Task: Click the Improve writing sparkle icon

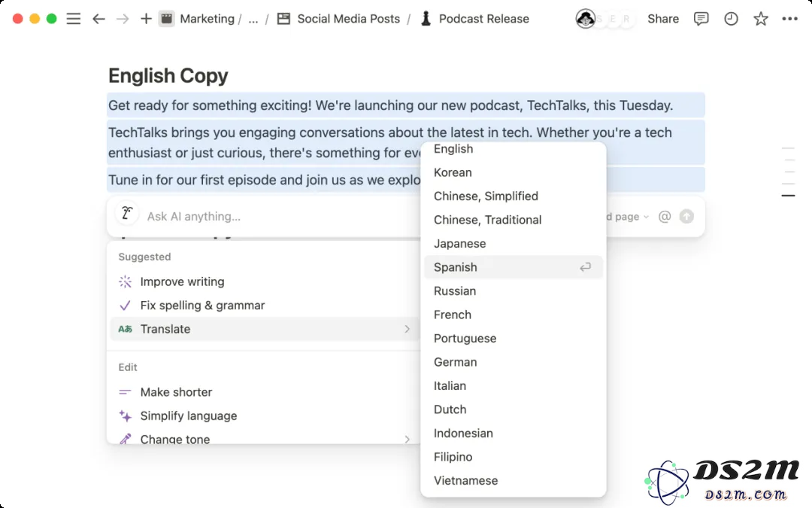Action: (x=126, y=281)
